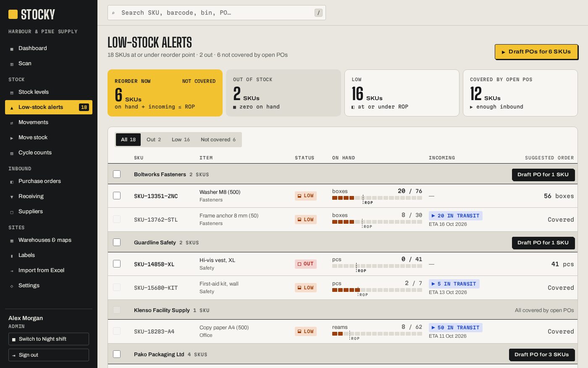Click LOW status badge for SKU-13351-ZNC
The height and width of the screenshot is (368, 588).
[306, 196]
